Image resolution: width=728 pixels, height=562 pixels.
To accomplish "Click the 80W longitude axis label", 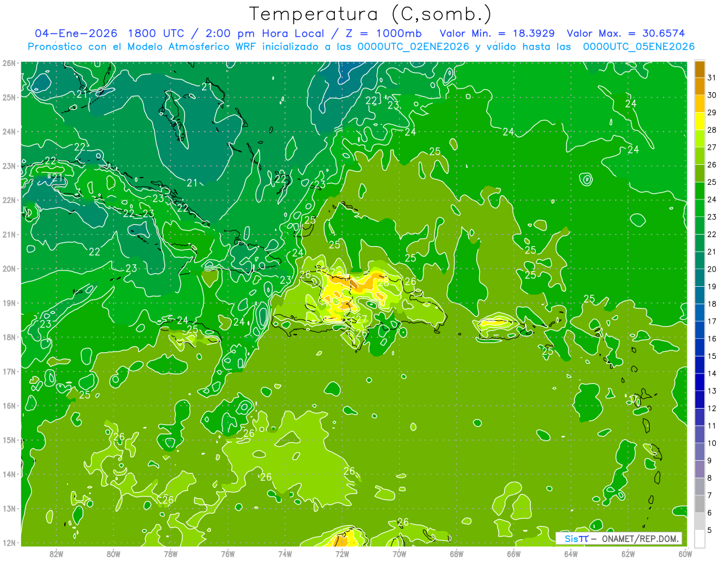I will 113,553.
